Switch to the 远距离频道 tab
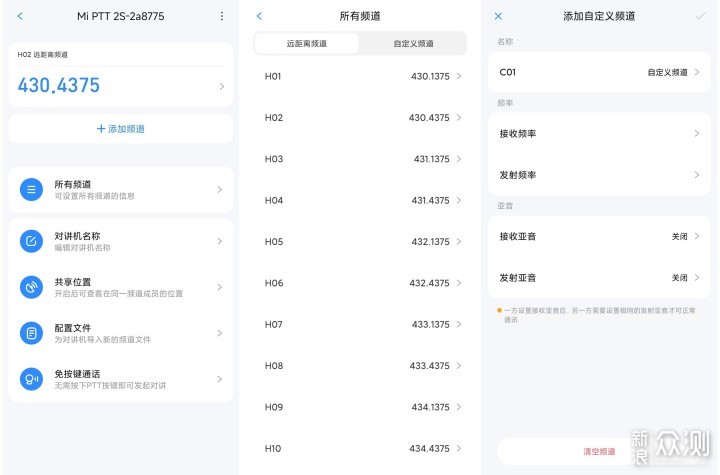 point(307,44)
